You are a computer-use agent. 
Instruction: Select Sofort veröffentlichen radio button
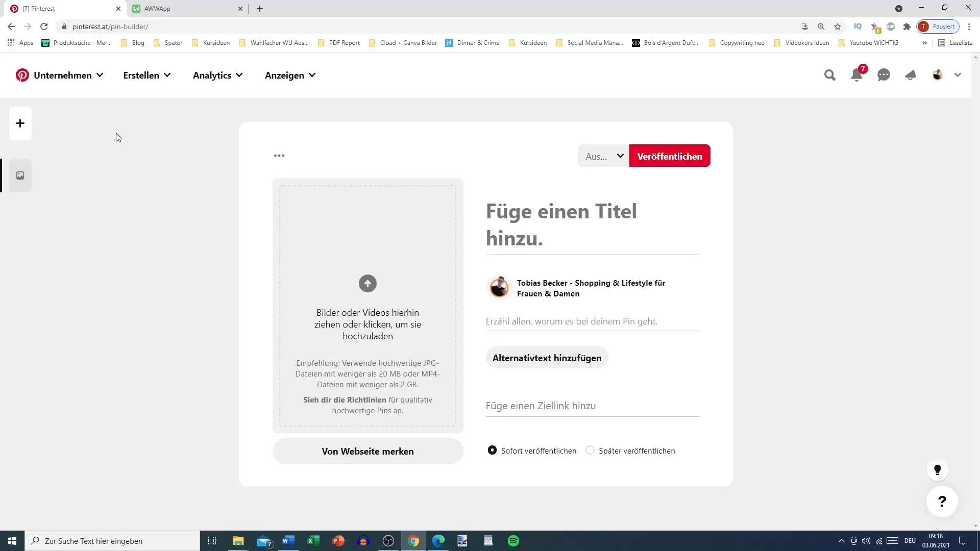coord(492,450)
